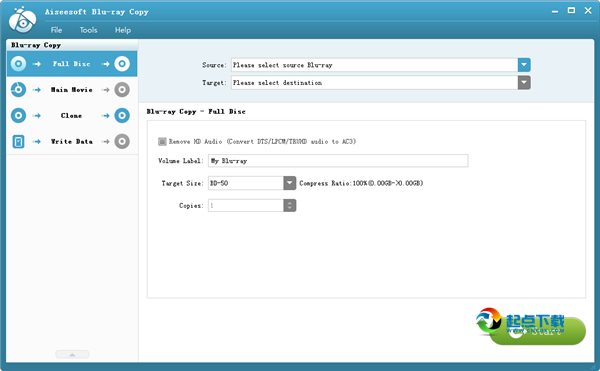Open the File menu
Image resolution: width=600 pixels, height=371 pixels.
click(x=56, y=30)
